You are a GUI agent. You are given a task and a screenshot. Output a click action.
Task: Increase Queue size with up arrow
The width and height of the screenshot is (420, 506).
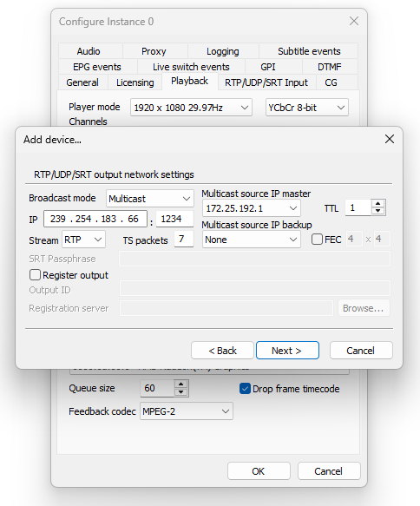point(181,384)
